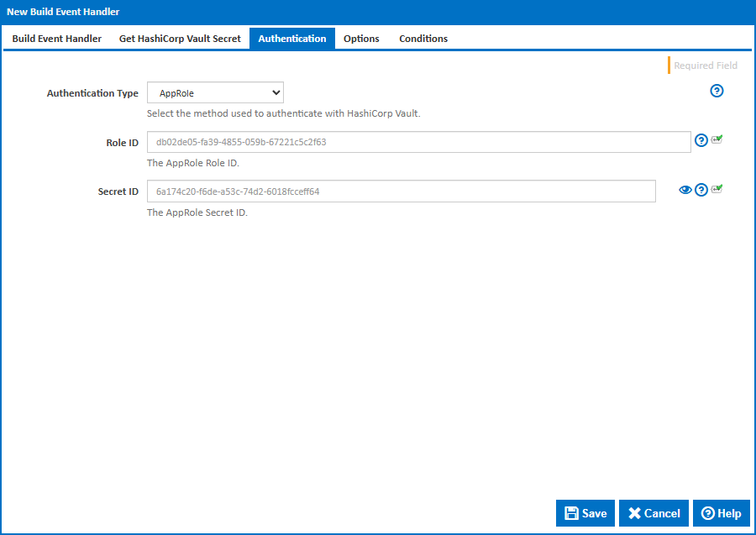Screen dimensions: 756x535
Task: Expand the Authentication Type dropdown
Action: [215, 92]
